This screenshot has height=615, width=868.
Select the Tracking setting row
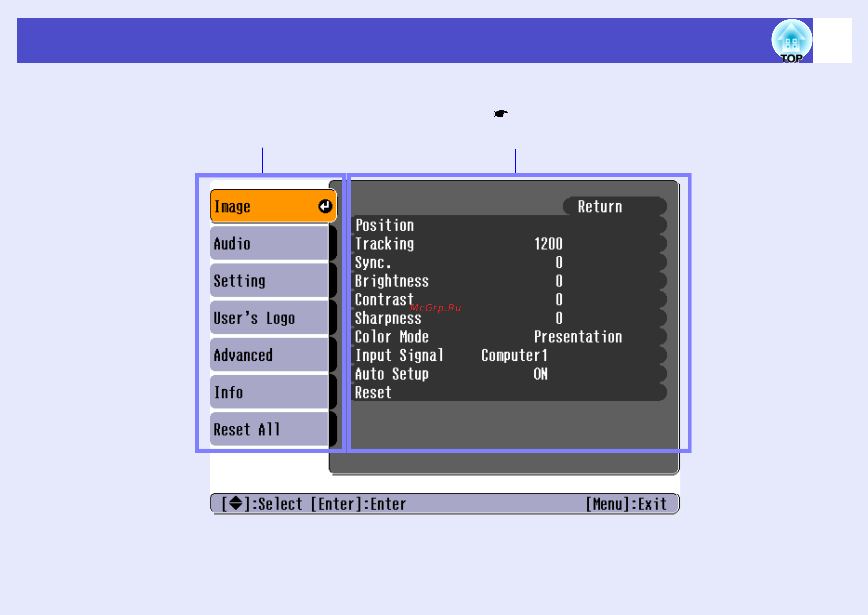click(509, 244)
